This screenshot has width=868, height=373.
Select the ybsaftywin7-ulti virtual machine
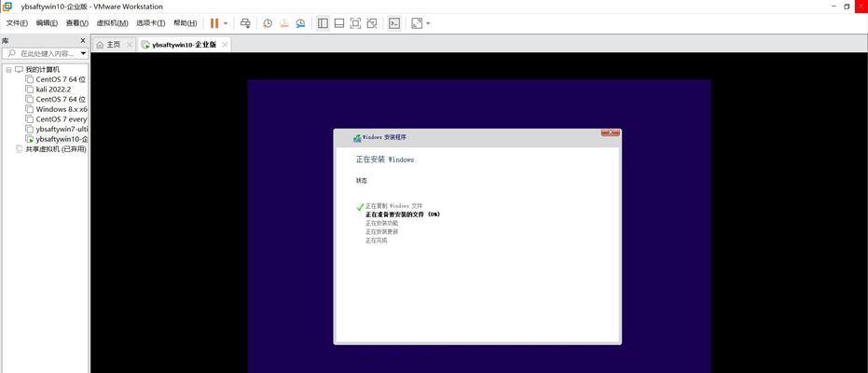point(62,129)
